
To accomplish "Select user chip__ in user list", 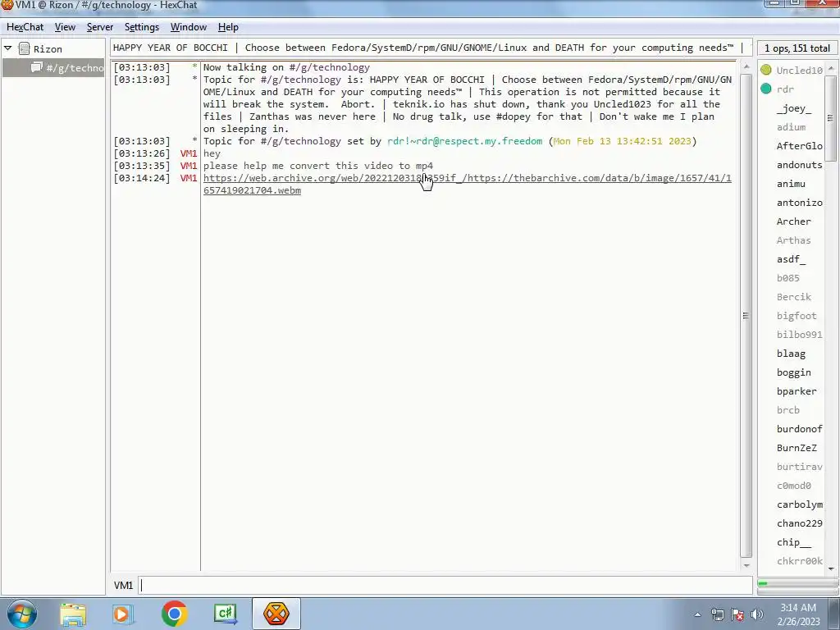I will (793, 543).
